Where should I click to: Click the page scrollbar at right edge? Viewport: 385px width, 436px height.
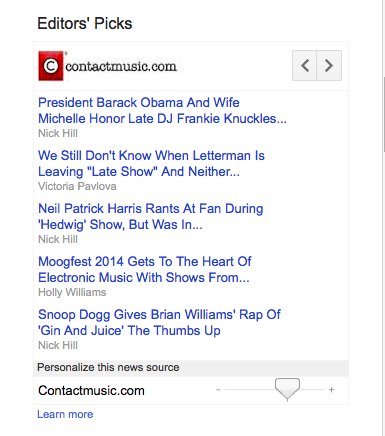(384, 113)
